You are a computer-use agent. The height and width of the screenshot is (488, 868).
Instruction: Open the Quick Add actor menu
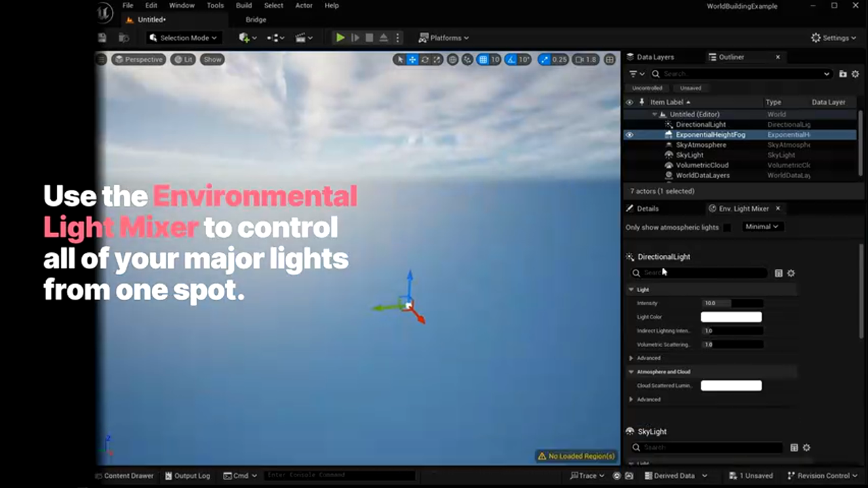click(x=248, y=38)
